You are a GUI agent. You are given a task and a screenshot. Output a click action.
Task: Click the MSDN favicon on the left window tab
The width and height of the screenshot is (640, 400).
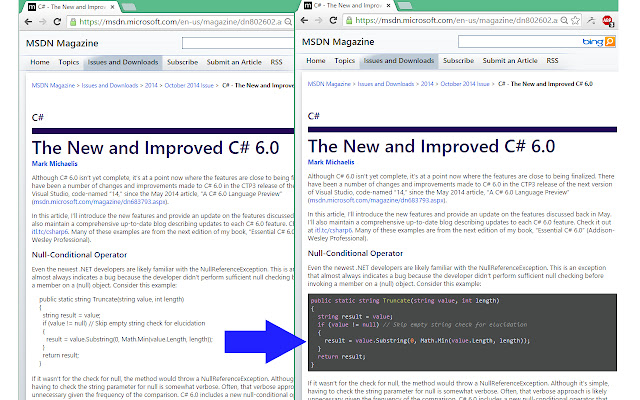pyautogui.click(x=32, y=7)
